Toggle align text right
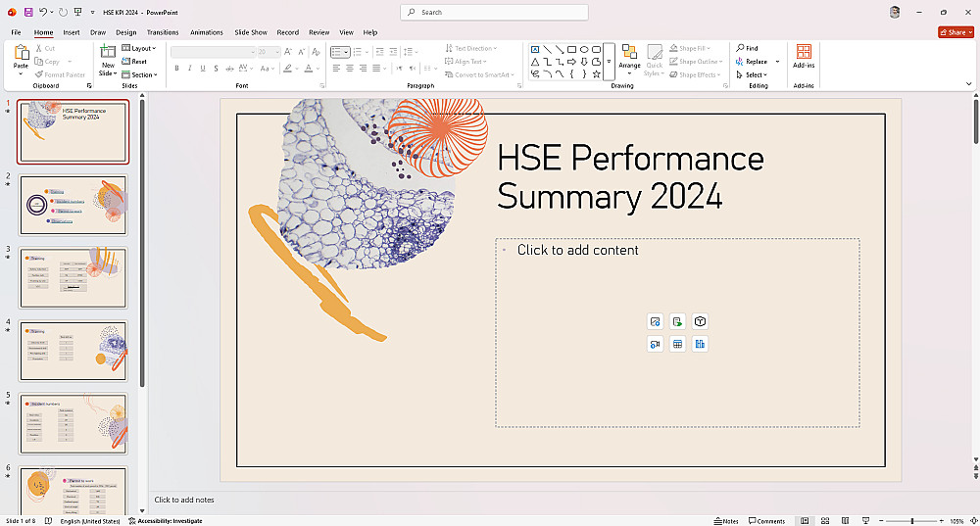This screenshot has width=980, height=526. pyautogui.click(x=364, y=69)
